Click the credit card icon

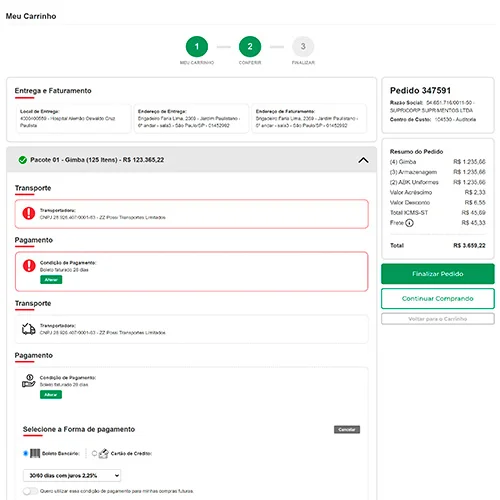pyautogui.click(x=104, y=453)
